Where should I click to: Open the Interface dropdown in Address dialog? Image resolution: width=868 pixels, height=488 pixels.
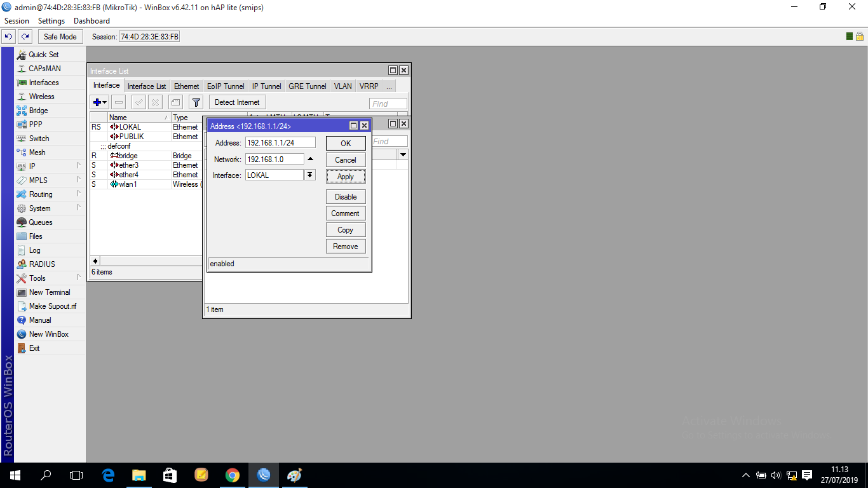(310, 175)
